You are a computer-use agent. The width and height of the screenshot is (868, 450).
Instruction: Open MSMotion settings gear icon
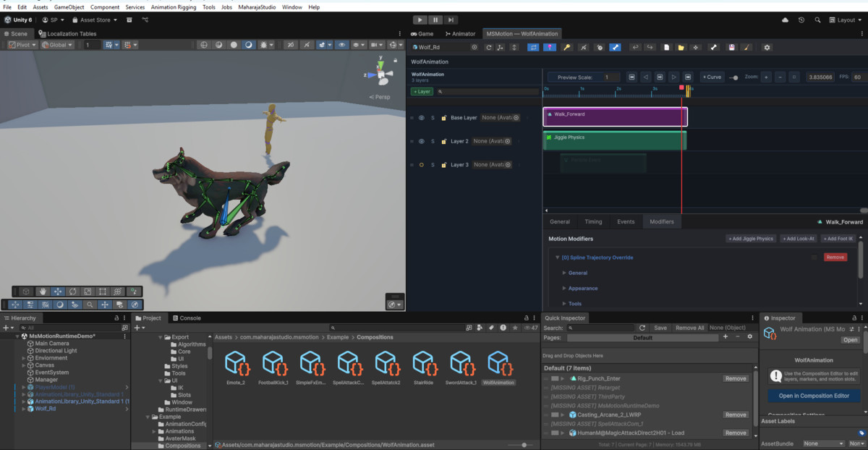tap(767, 47)
